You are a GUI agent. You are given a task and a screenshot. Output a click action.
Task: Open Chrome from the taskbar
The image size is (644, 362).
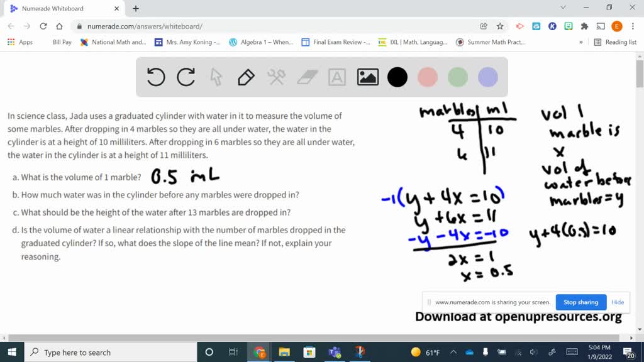pyautogui.click(x=259, y=352)
